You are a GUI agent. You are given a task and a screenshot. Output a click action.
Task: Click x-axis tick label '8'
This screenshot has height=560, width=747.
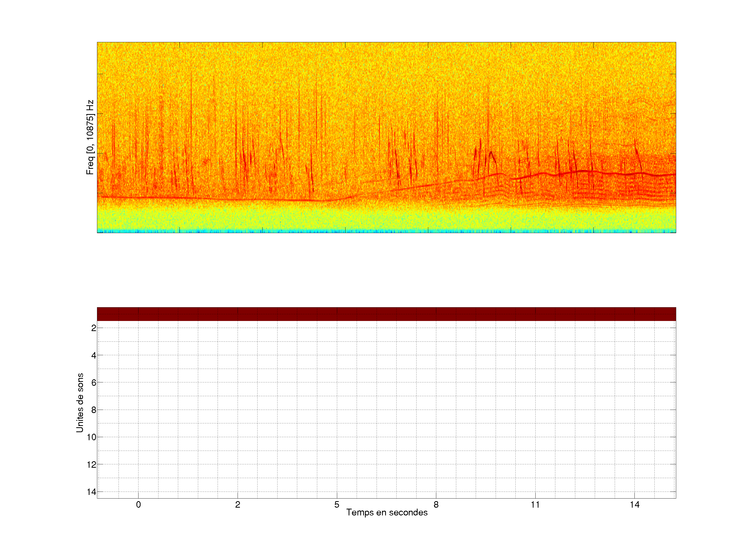click(x=436, y=505)
